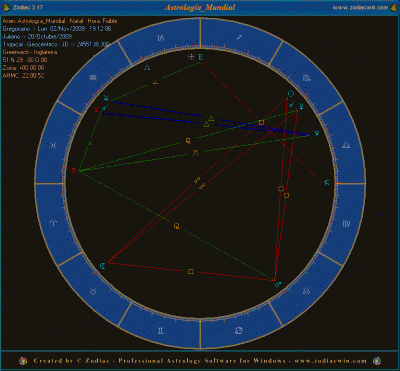This screenshot has width=400, height=371.
Task: Click the Aries sign symbol
Action: [53, 223]
